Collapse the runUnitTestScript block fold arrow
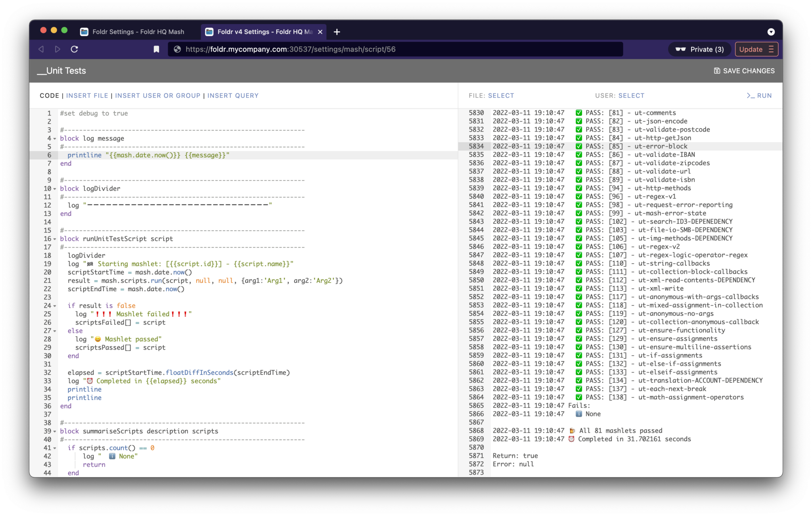Screen dimensions: 812x516 (x=55, y=239)
